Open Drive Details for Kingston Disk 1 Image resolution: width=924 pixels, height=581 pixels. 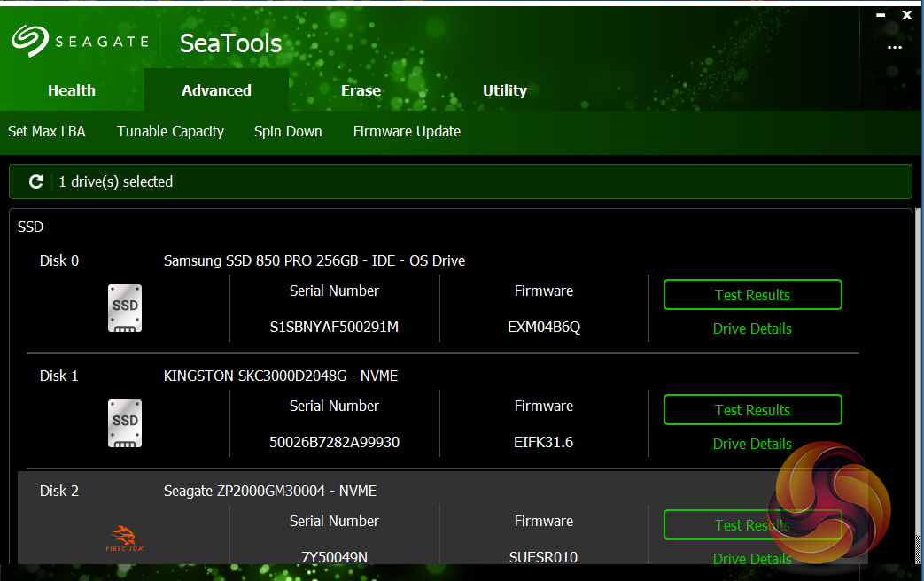752,444
